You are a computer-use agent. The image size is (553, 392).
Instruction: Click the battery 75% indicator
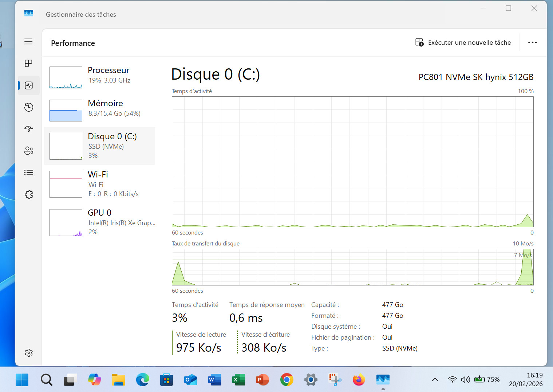click(487, 380)
